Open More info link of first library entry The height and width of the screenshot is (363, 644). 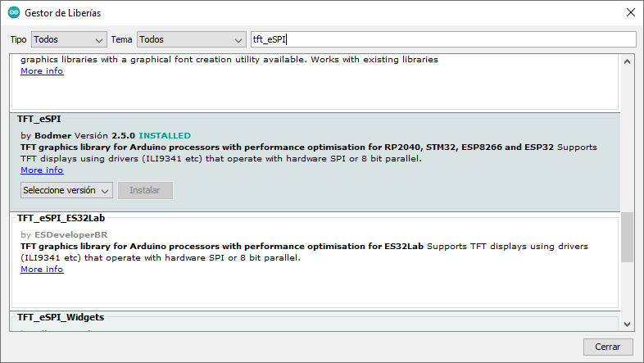42,71
